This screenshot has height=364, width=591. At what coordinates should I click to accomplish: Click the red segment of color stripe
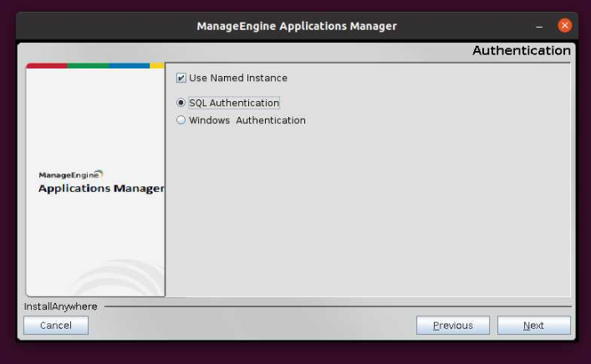click(47, 65)
